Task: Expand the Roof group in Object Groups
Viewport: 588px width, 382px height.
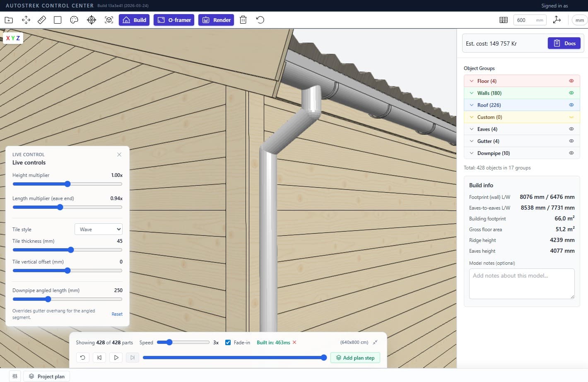Action: click(x=472, y=105)
